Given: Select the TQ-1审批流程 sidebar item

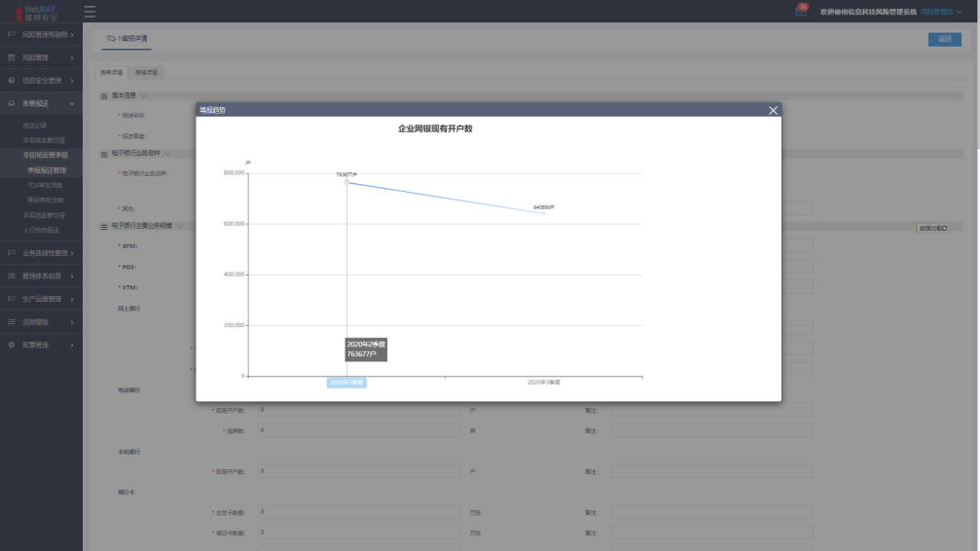Looking at the screenshot, I should (45, 185).
